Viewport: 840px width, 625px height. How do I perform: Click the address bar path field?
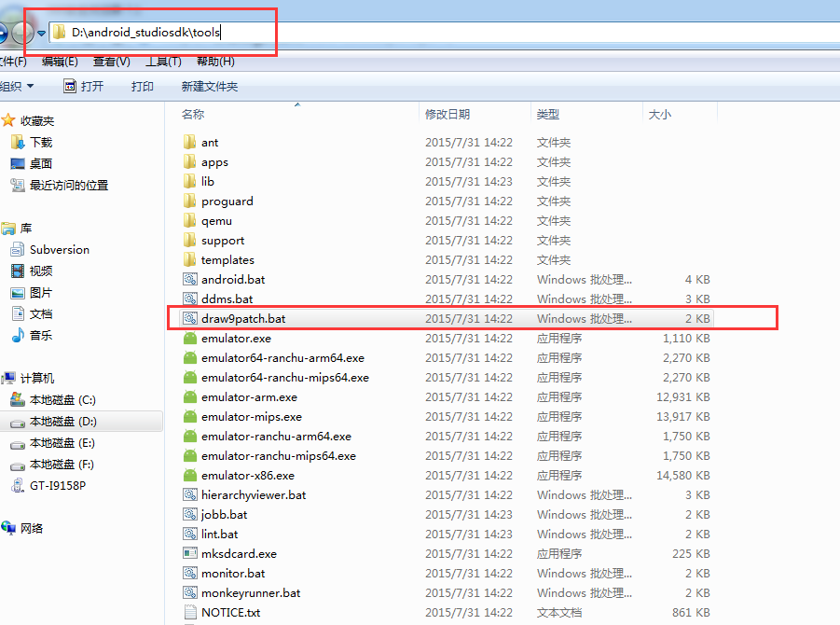point(444,32)
